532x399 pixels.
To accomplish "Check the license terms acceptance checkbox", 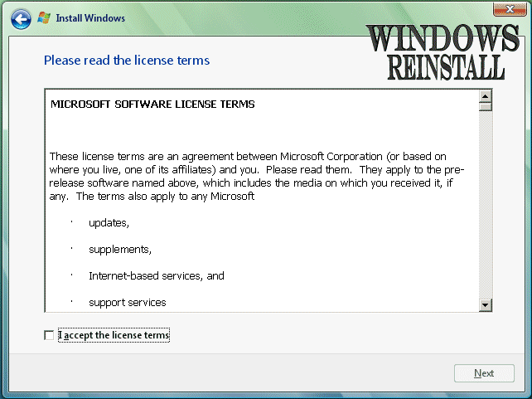I will 49,335.
